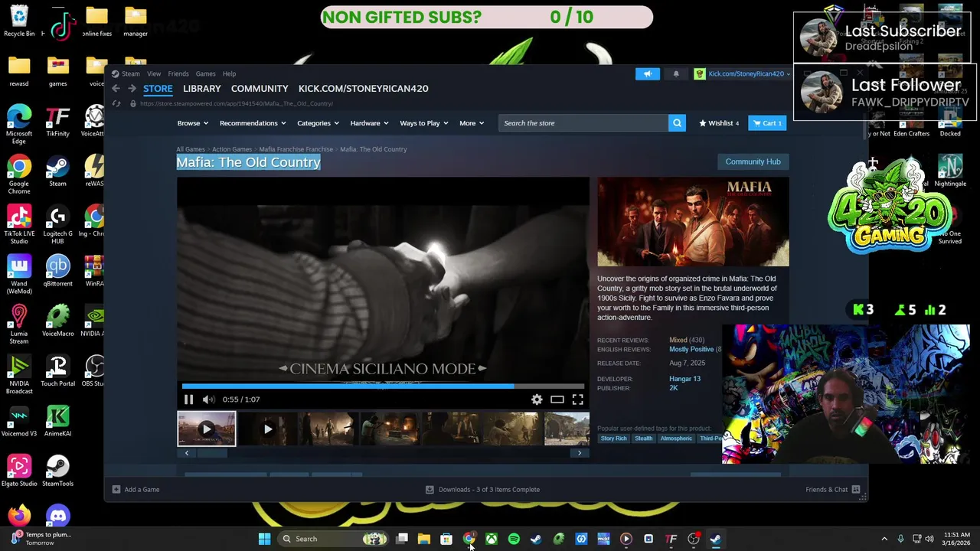Follow the All Games breadcrumb link
Viewport: 980px width, 551px height.
191,149
